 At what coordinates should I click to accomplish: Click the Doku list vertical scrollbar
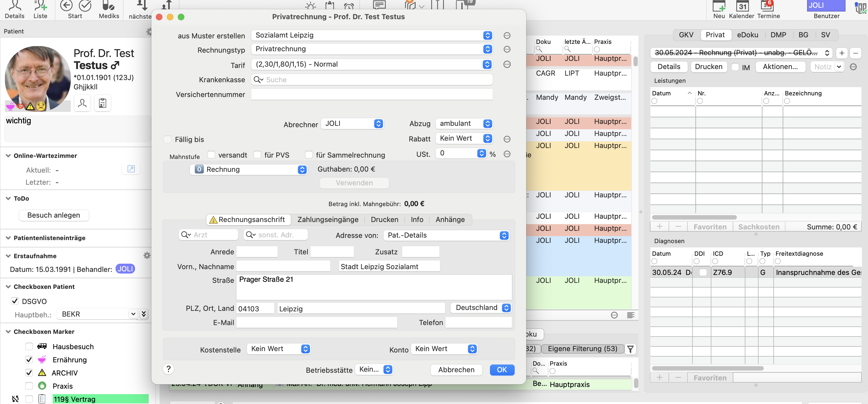pyautogui.click(x=635, y=61)
